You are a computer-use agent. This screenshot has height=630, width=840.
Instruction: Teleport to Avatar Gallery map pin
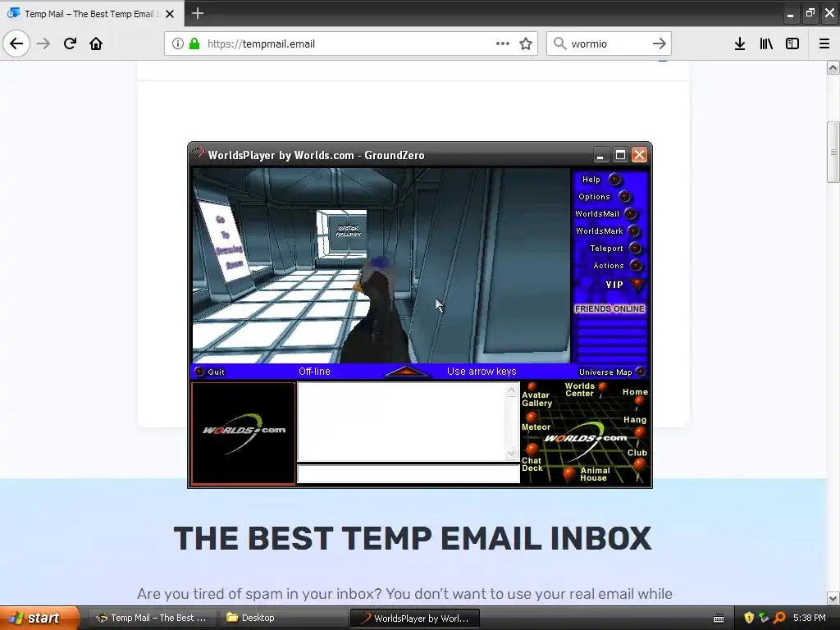pyautogui.click(x=532, y=387)
